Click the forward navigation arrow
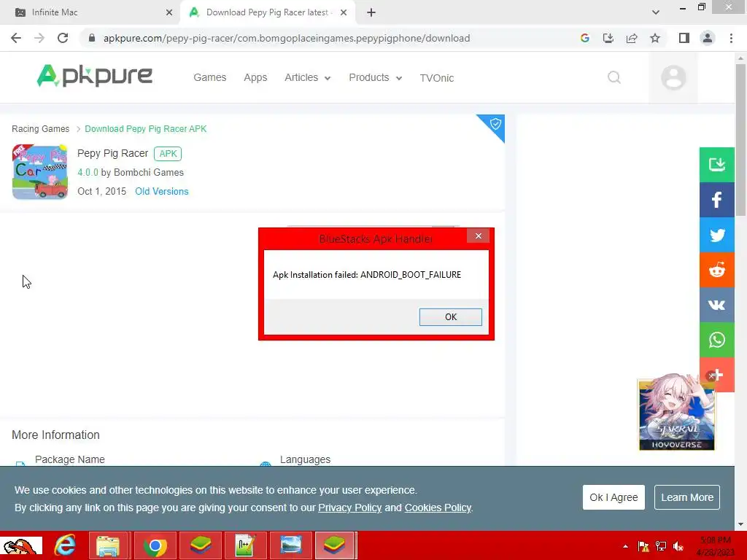The width and height of the screenshot is (747, 560). [39, 38]
